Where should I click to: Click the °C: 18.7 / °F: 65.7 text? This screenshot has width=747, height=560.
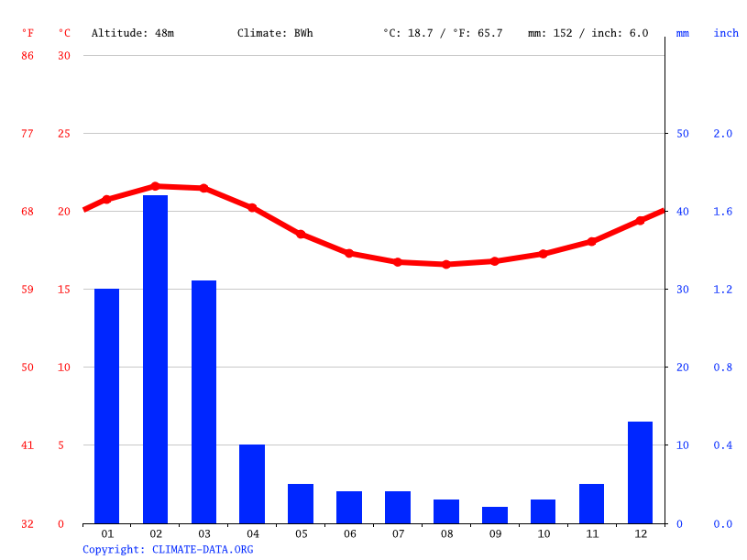(x=442, y=33)
